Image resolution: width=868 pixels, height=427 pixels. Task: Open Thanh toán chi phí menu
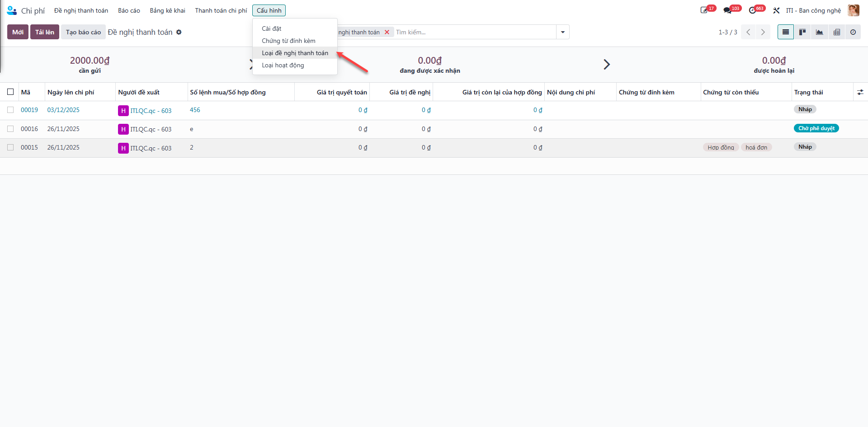[x=221, y=10]
